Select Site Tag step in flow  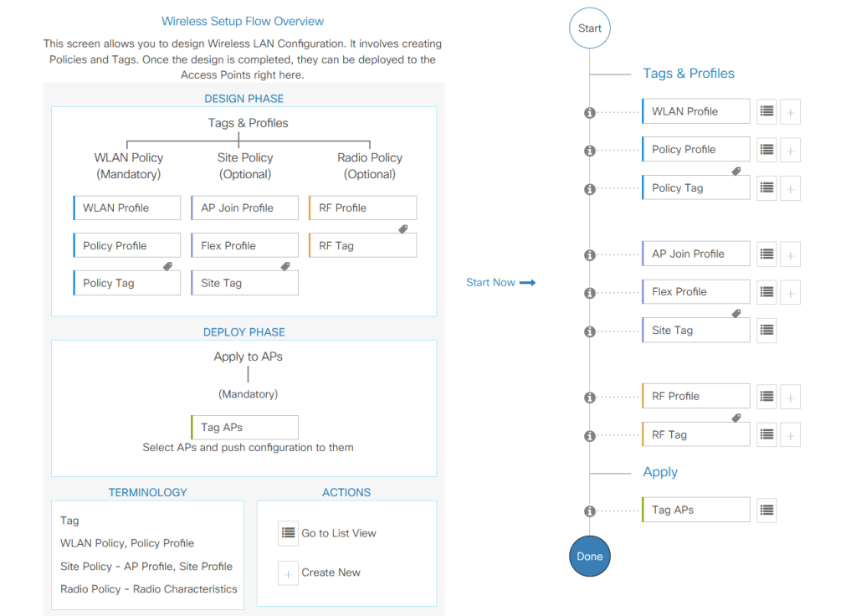[695, 330]
